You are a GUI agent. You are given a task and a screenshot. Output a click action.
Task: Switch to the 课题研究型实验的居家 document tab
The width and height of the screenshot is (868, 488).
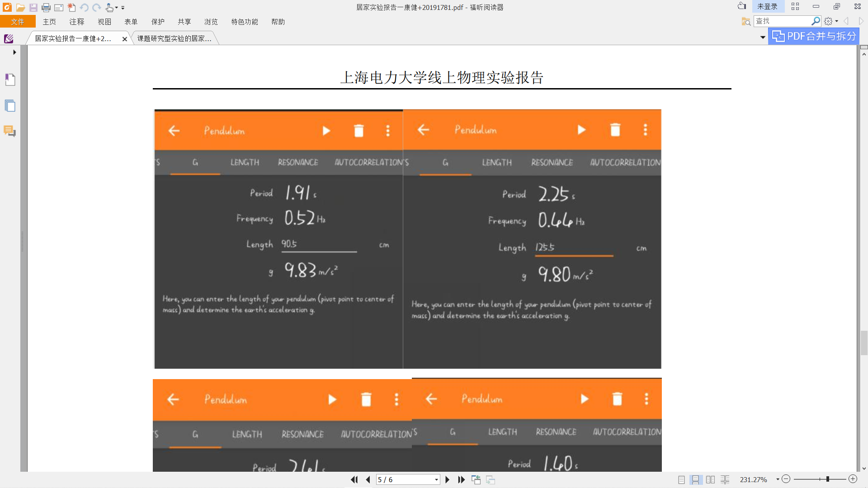pyautogui.click(x=175, y=38)
